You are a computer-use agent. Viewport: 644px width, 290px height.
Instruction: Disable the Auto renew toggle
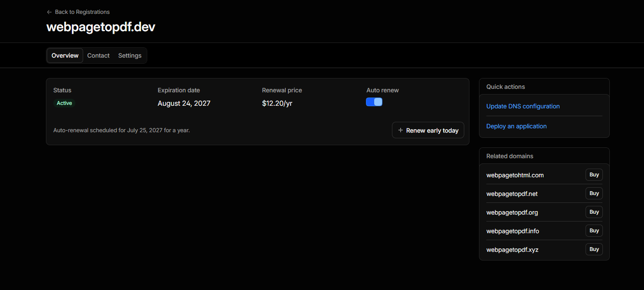(374, 102)
